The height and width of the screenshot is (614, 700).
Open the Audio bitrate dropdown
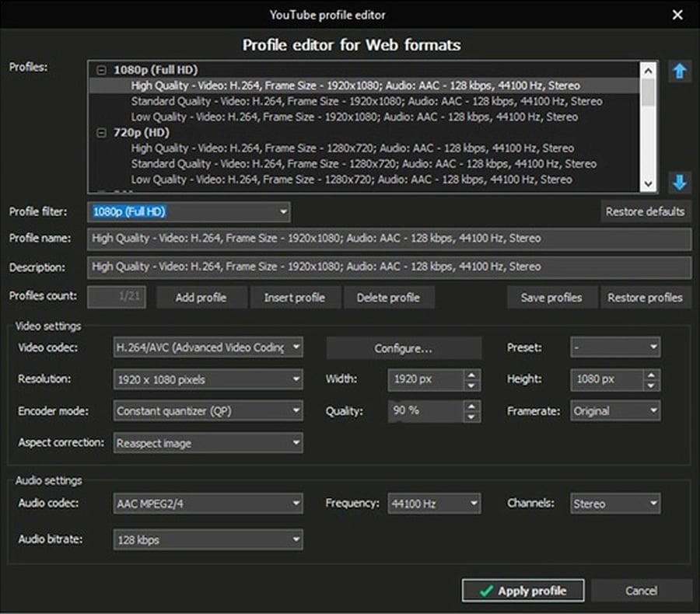click(x=208, y=539)
